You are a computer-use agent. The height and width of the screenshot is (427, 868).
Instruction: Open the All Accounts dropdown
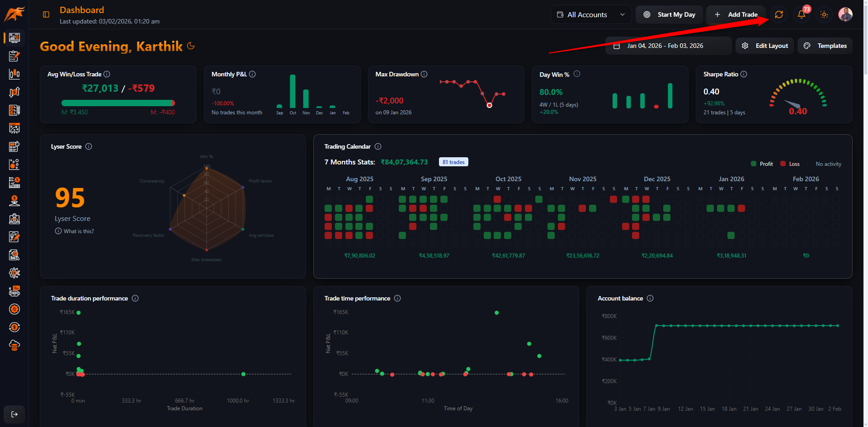pos(591,14)
